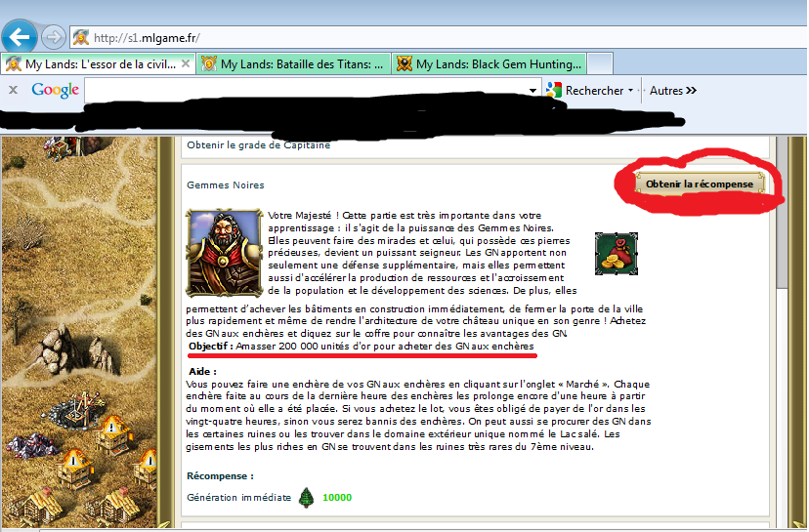Screen dimensions: 809x532
Task: Go back with the browser back arrow
Action: tap(20, 38)
